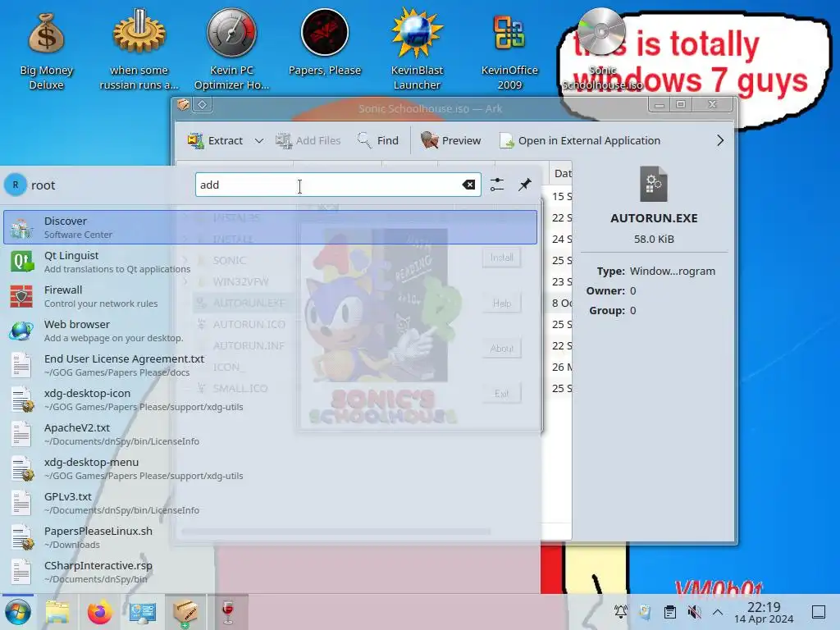Open Papers, Please desktop icon

pyautogui.click(x=325, y=43)
